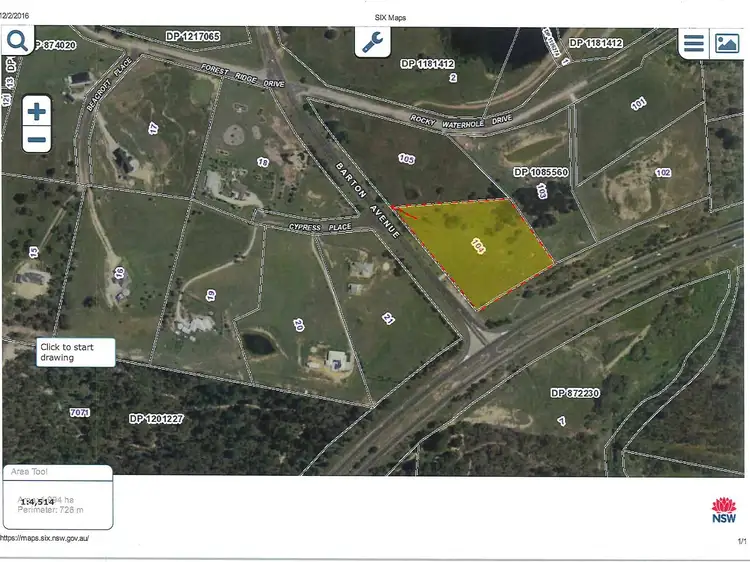Click the Rocky Waterhole Drive label
The image size is (750, 562).
[461, 121]
